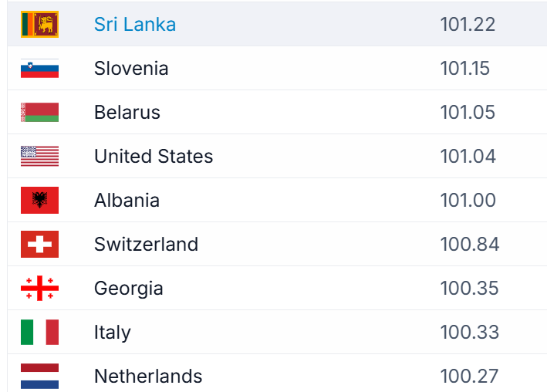Select the Switzerland country name
This screenshot has height=392, width=547.
click(146, 245)
